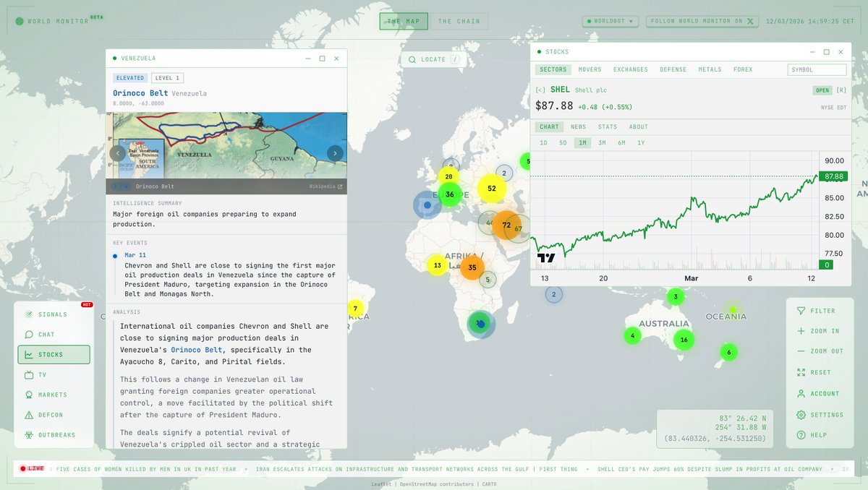This screenshot has height=490, width=868.
Task: Click the green 16 cluster in Australia
Action: pos(684,340)
